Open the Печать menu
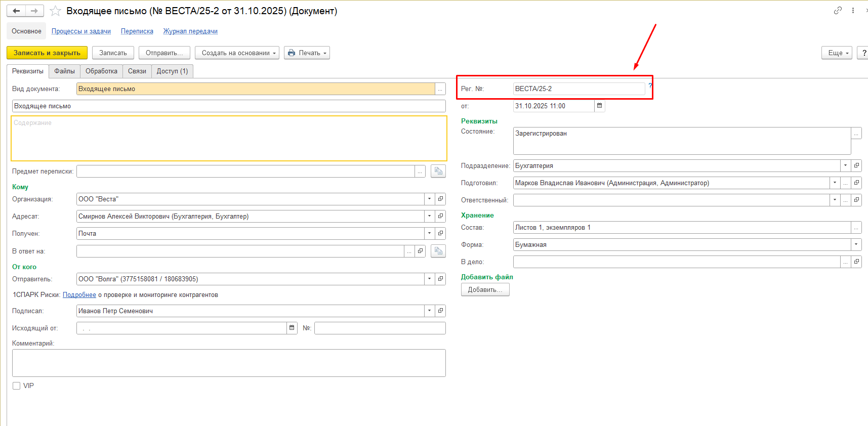This screenshot has width=868, height=426. [x=307, y=53]
